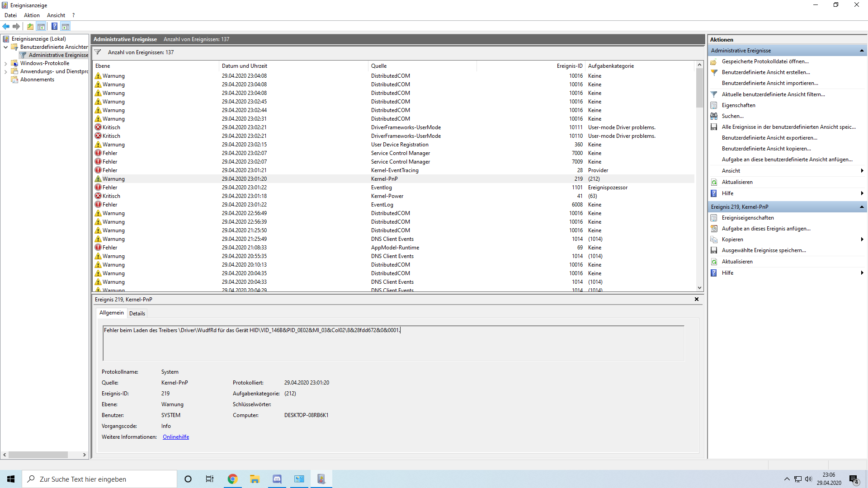This screenshot has height=488, width=868.
Task: Open Chrome from the taskbar
Action: click(x=232, y=479)
